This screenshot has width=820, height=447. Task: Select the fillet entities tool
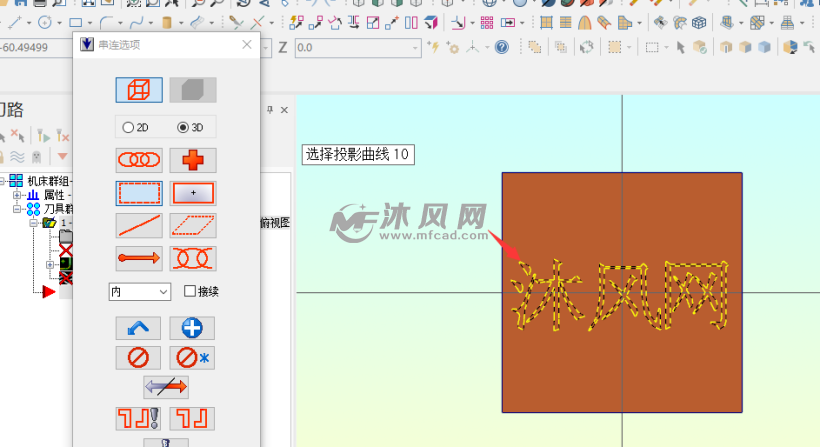(106, 22)
